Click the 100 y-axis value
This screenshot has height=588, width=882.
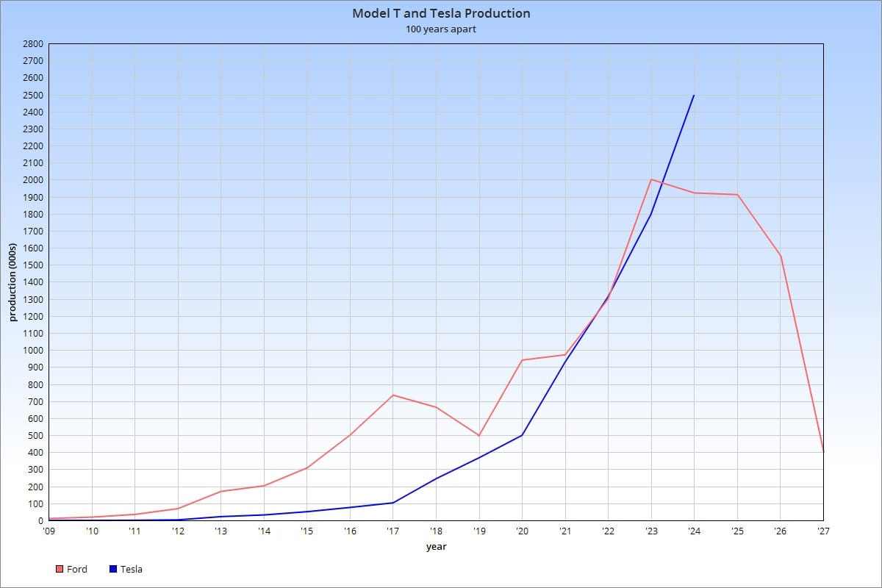point(36,504)
